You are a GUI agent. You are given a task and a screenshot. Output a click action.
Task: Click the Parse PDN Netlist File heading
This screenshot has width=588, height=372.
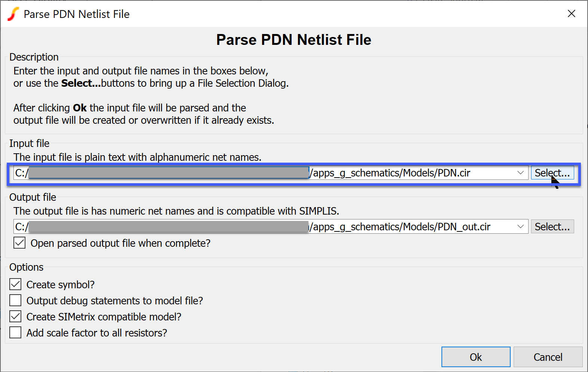pyautogui.click(x=294, y=40)
